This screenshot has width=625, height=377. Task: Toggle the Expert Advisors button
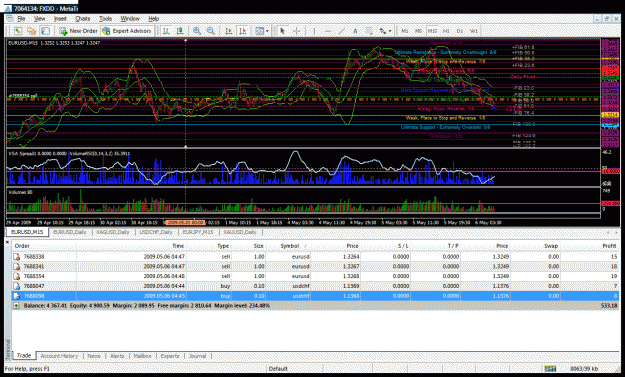[x=127, y=31]
